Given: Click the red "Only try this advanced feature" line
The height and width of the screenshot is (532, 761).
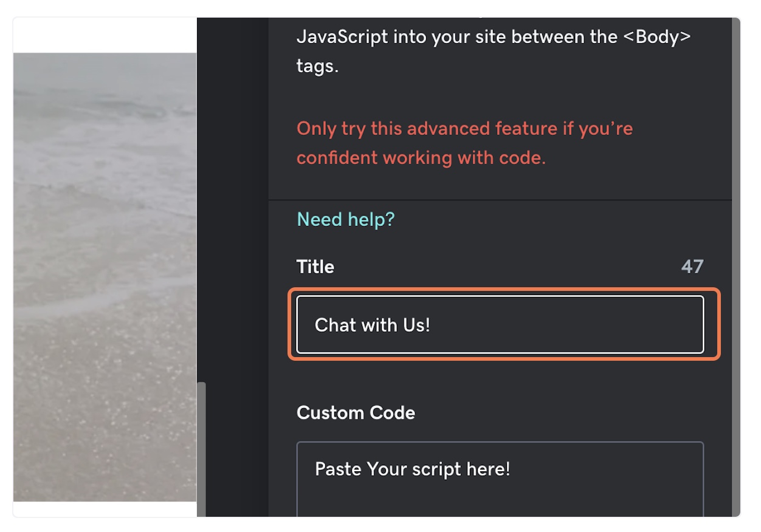Looking at the screenshot, I should pos(464,129).
